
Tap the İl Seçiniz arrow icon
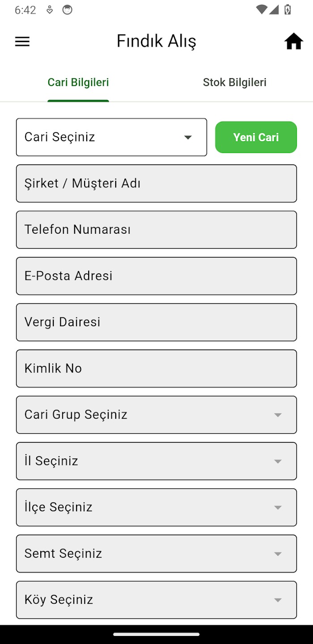(x=278, y=461)
